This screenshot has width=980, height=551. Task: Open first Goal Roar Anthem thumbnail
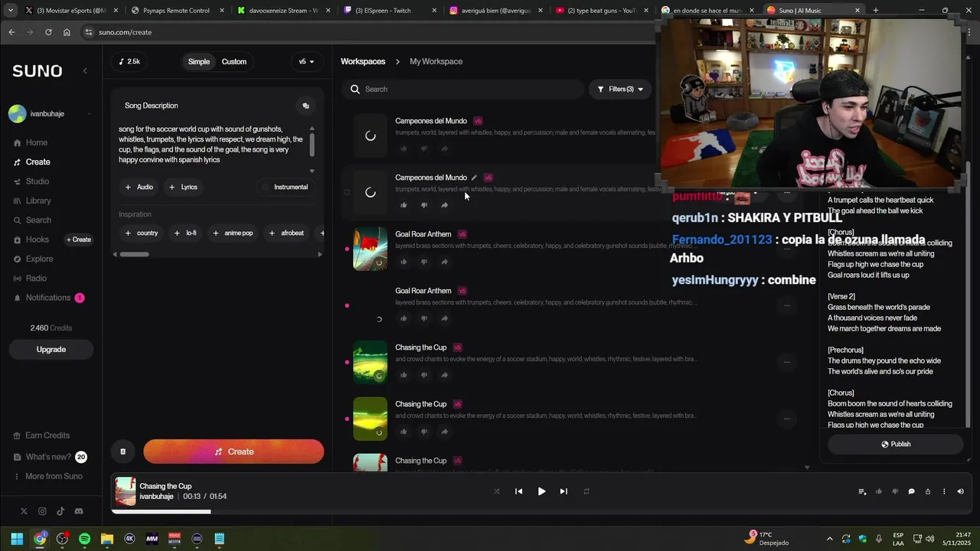pyautogui.click(x=370, y=248)
